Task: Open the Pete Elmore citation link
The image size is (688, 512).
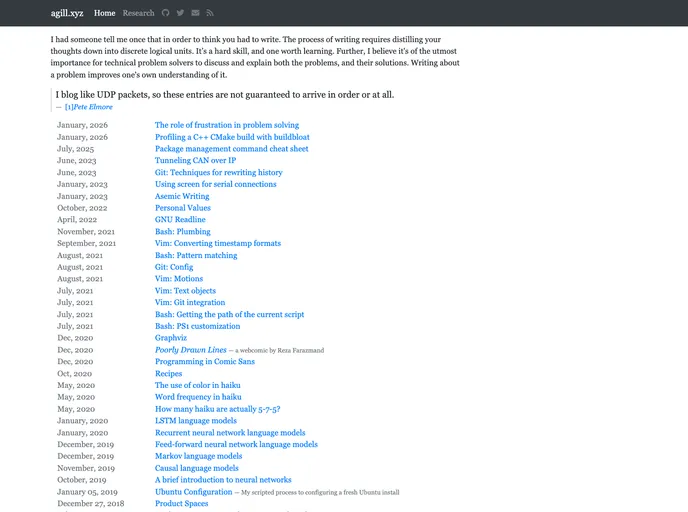Action: (x=88, y=107)
